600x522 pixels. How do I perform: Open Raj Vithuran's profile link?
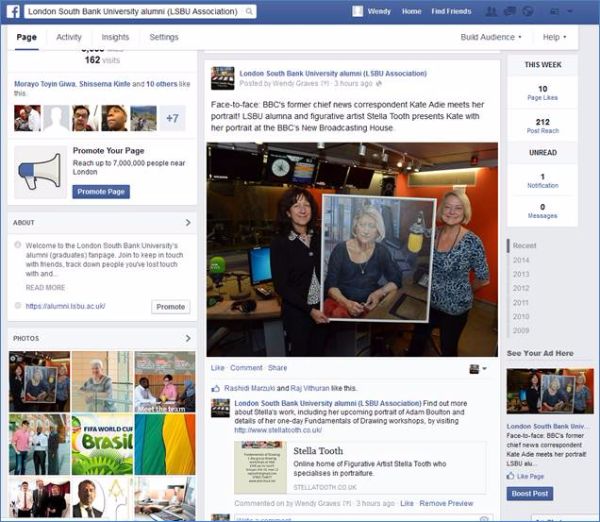coord(310,388)
